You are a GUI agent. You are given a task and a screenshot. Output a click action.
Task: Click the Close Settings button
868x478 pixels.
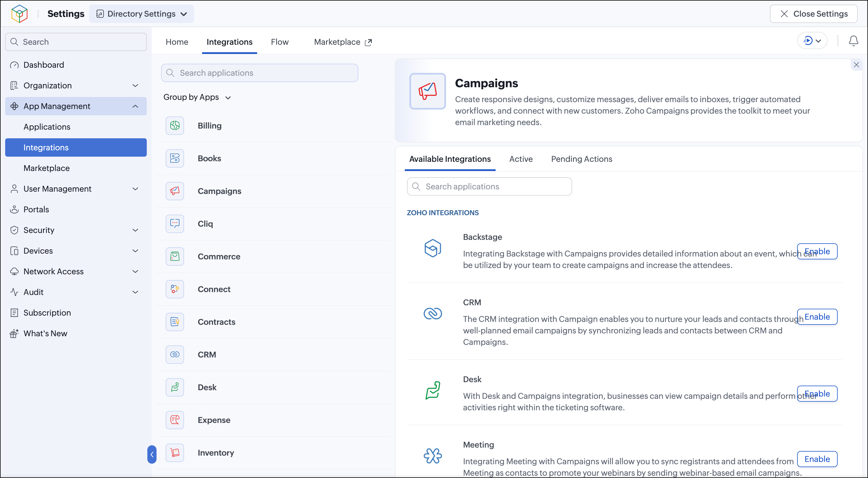pos(814,14)
